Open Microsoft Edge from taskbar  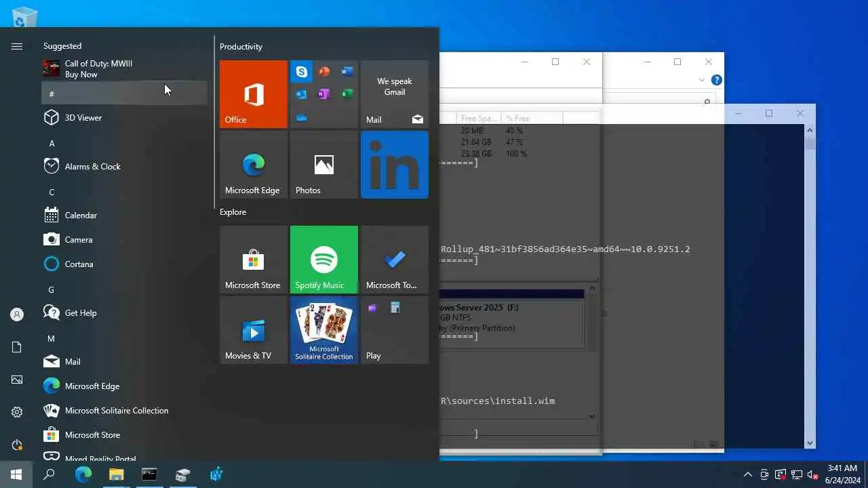[x=83, y=474]
